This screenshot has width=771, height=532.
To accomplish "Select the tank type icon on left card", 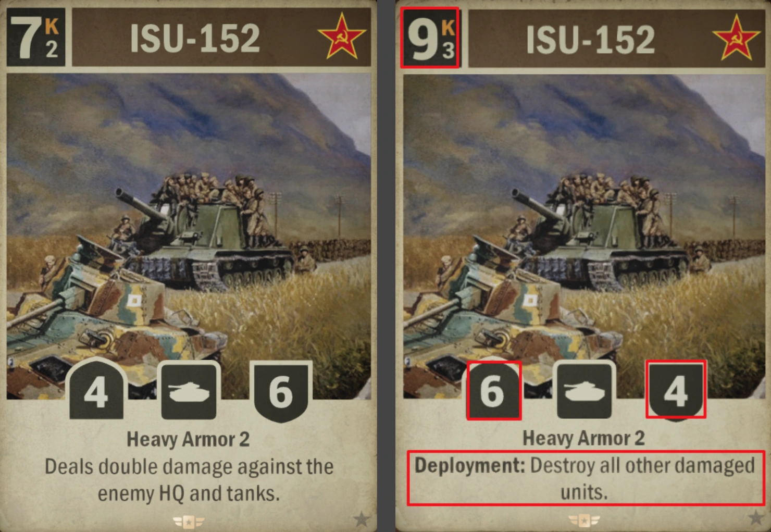I will pos(189,391).
